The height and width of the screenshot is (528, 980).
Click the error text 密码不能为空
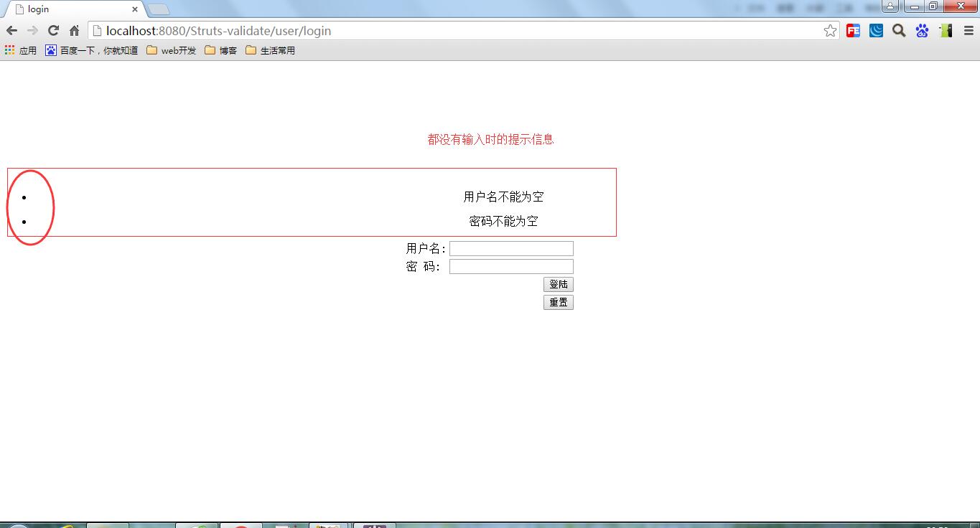pos(503,221)
